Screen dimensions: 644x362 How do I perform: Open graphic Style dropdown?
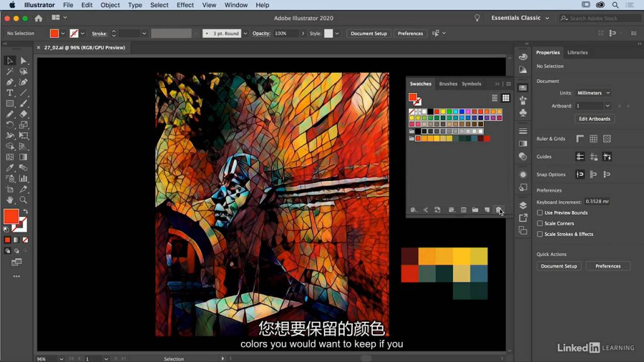[337, 34]
